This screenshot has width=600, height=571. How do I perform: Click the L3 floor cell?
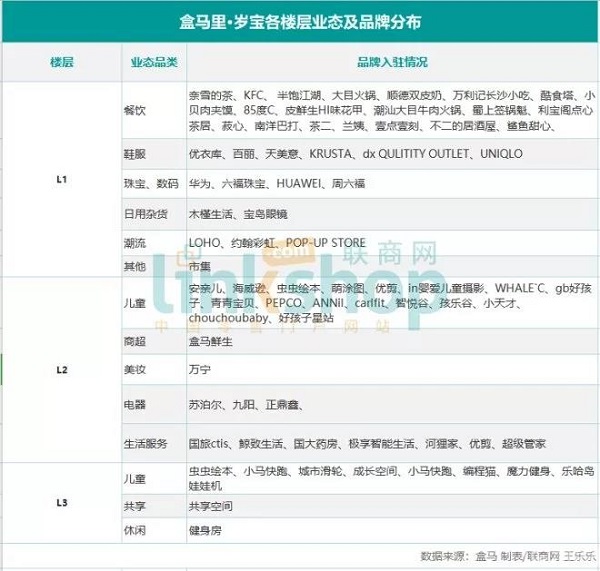coord(62,503)
